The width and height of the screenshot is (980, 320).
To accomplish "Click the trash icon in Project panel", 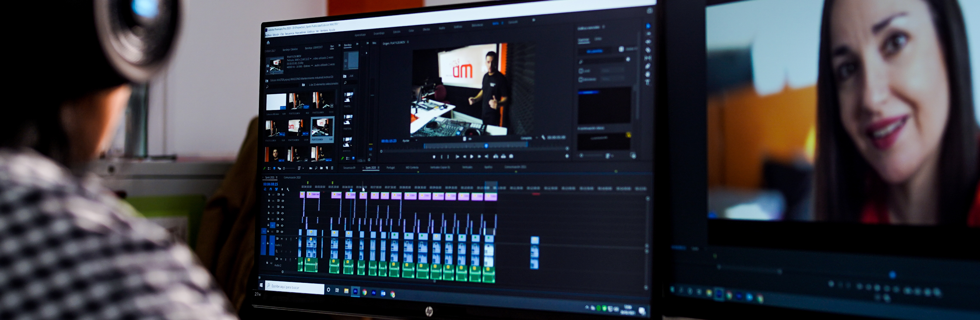I will 332,168.
